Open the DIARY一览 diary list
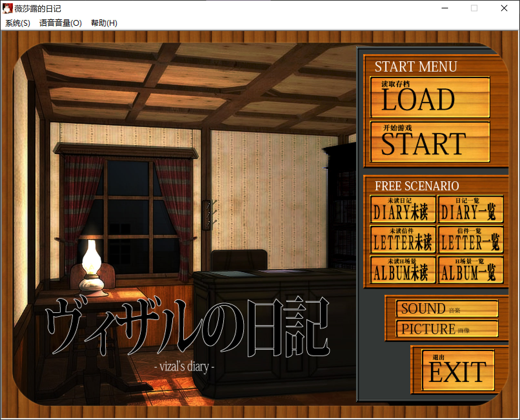520x420 pixels. tap(470, 209)
